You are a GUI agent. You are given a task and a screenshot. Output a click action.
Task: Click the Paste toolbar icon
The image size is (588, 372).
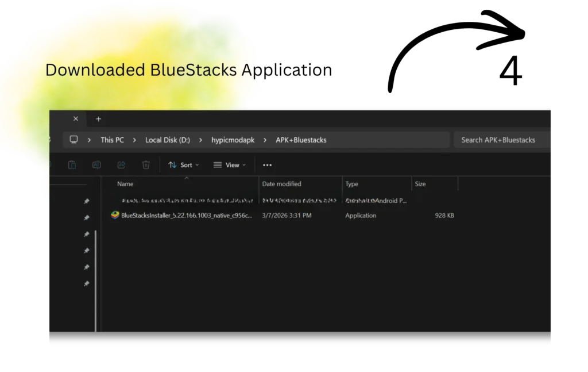point(72,165)
